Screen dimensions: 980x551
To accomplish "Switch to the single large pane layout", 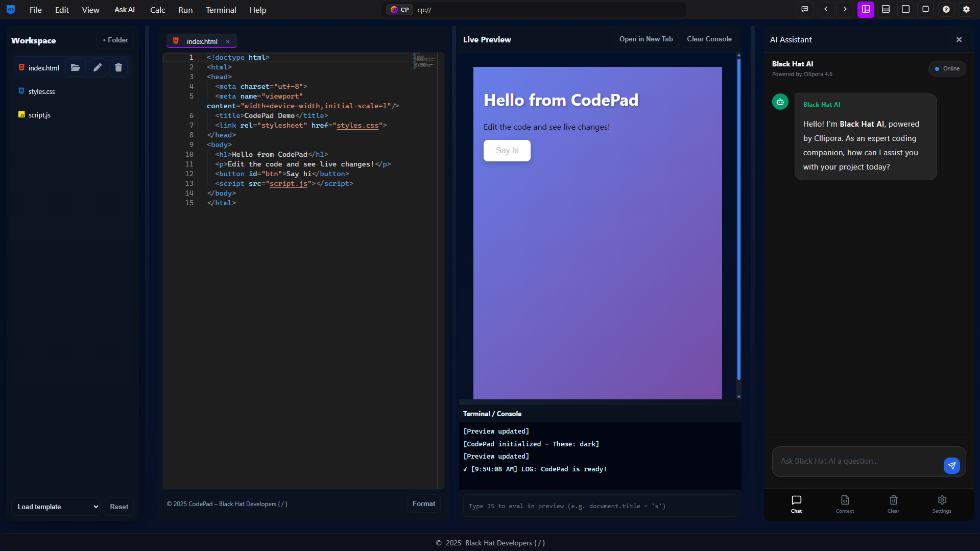I will point(905,9).
